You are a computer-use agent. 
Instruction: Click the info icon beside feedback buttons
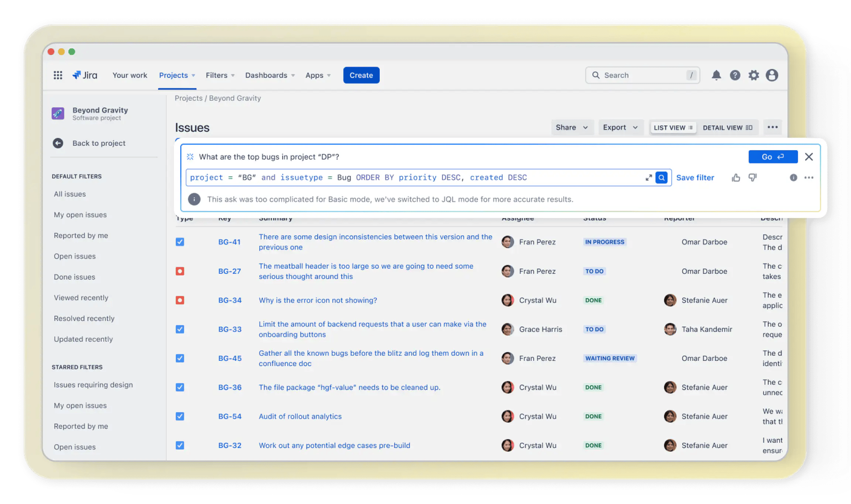(793, 178)
